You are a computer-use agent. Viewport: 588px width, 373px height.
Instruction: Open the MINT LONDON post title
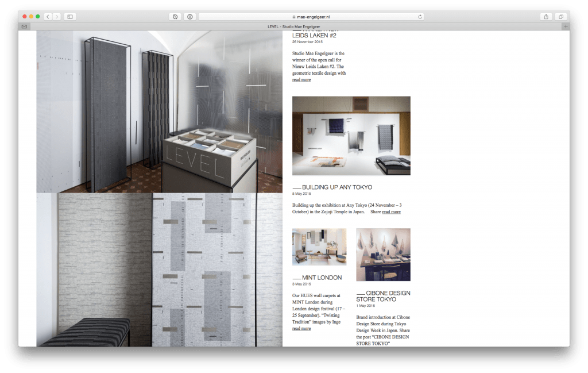tap(322, 278)
